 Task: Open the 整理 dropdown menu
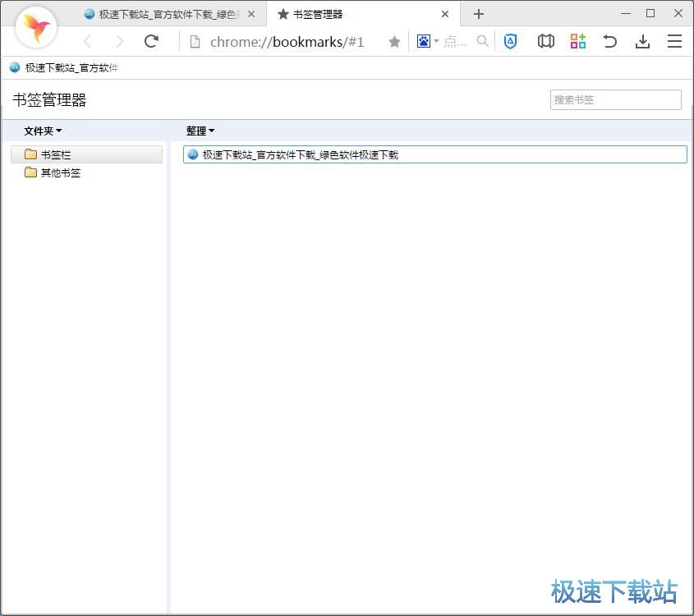200,131
